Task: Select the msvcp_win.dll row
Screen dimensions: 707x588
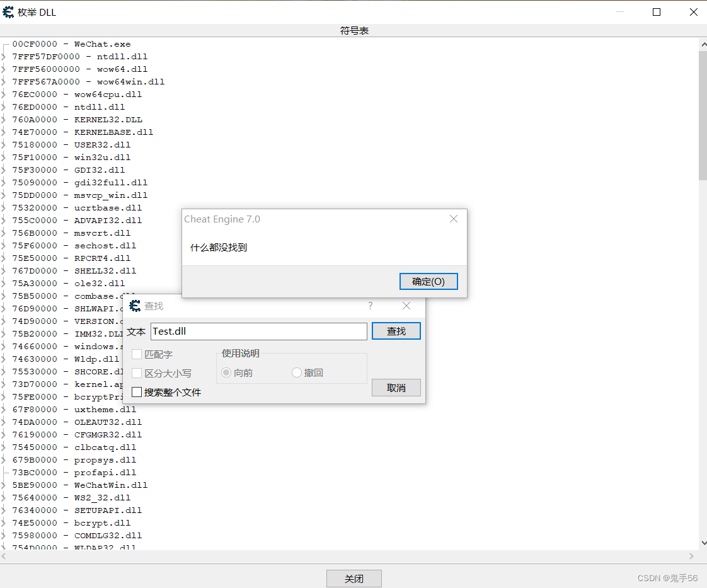Action: point(80,195)
